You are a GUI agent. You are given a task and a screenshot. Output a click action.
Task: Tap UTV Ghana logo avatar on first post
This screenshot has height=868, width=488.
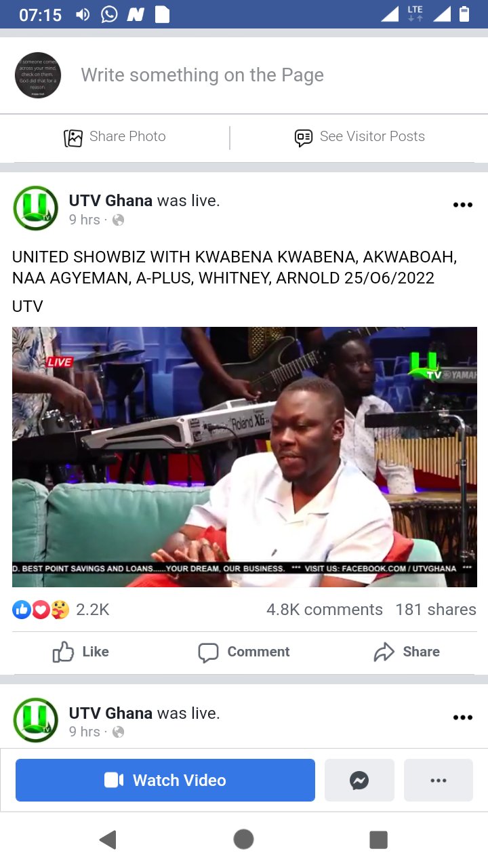pyautogui.click(x=36, y=208)
